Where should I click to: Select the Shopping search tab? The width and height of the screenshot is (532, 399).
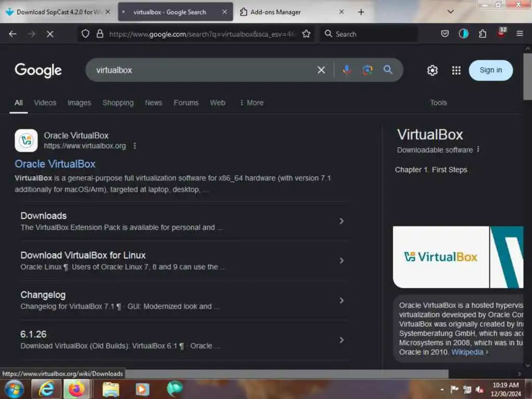118,103
